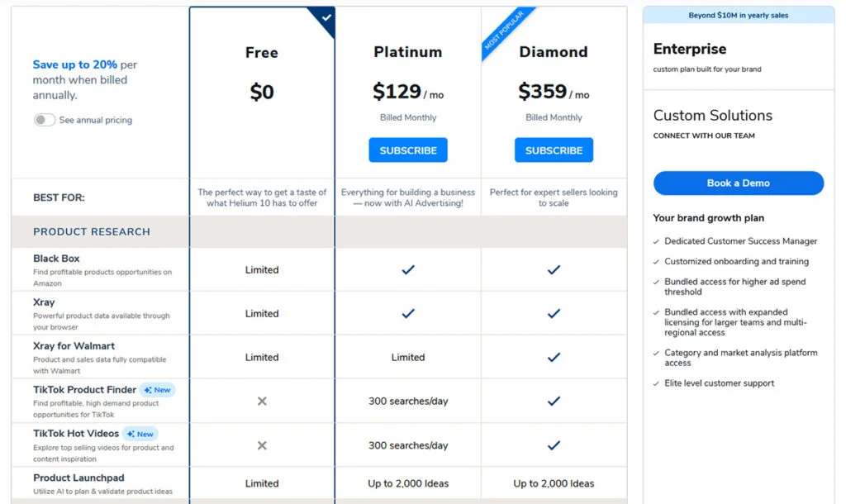Subscribe to the Diamond plan
The width and height of the screenshot is (846, 504).
point(554,150)
